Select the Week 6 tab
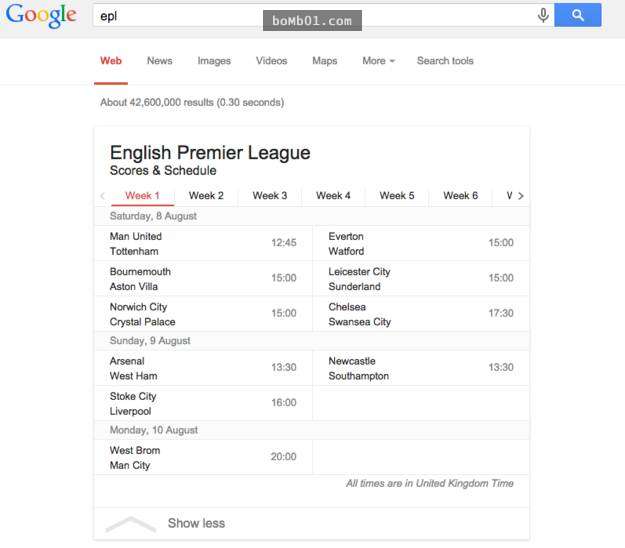The width and height of the screenshot is (625, 548). [x=460, y=196]
